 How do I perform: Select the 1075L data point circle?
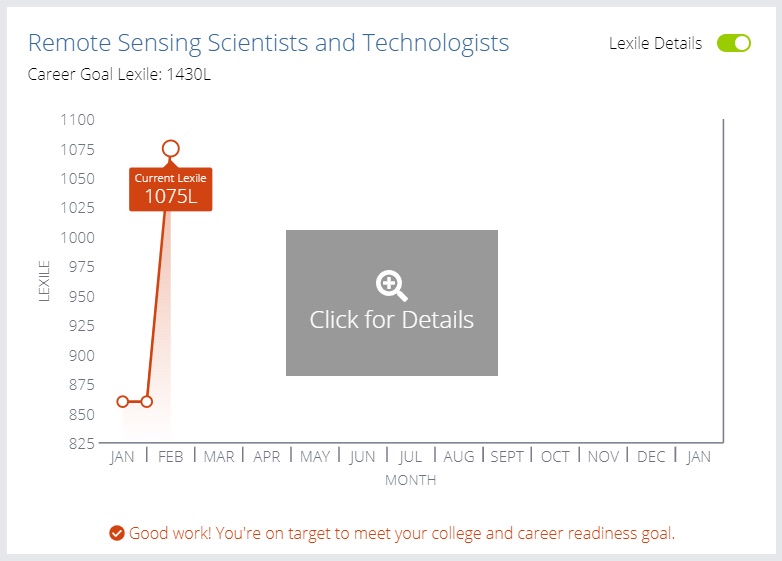171,149
